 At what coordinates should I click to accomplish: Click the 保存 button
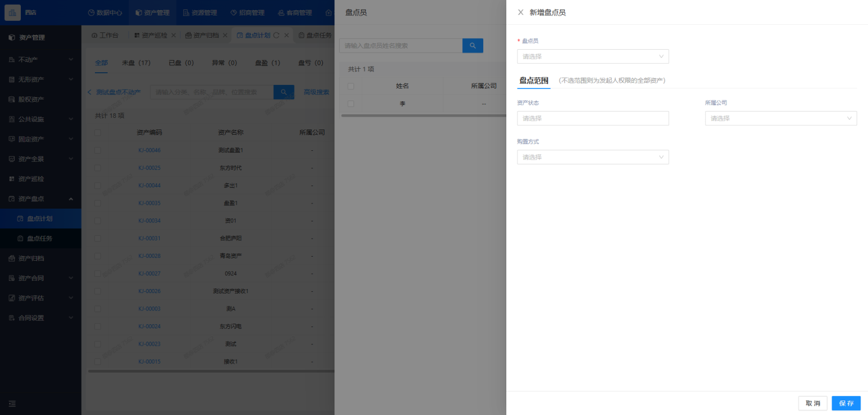(x=846, y=403)
